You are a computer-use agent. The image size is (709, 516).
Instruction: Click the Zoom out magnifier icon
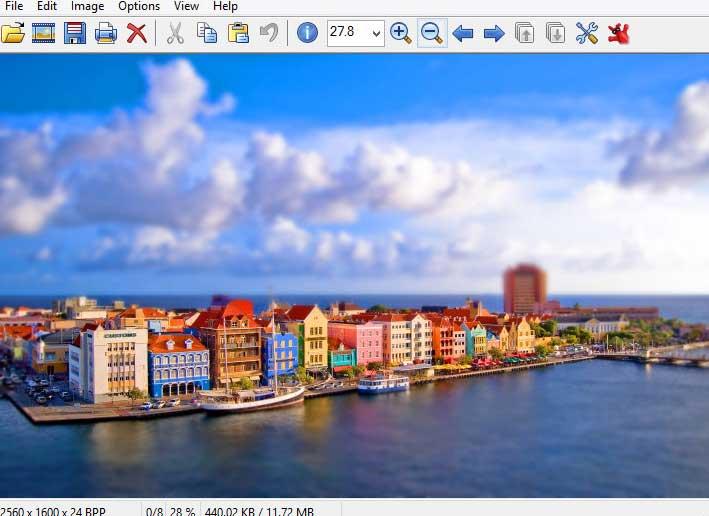click(x=432, y=33)
